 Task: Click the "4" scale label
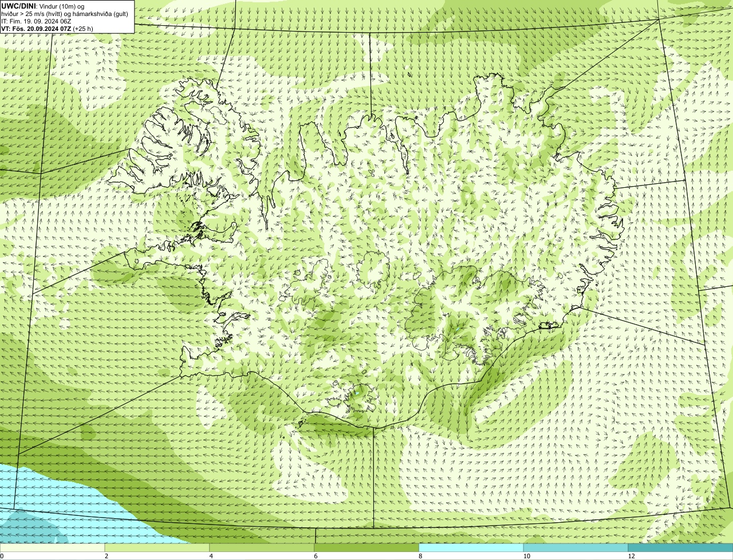pyautogui.click(x=211, y=556)
